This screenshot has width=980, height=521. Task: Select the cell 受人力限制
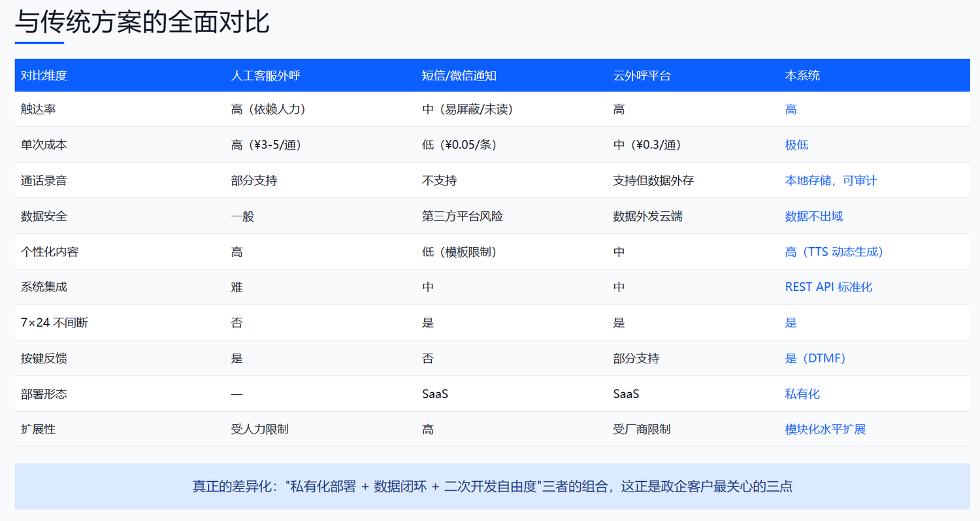pos(260,429)
